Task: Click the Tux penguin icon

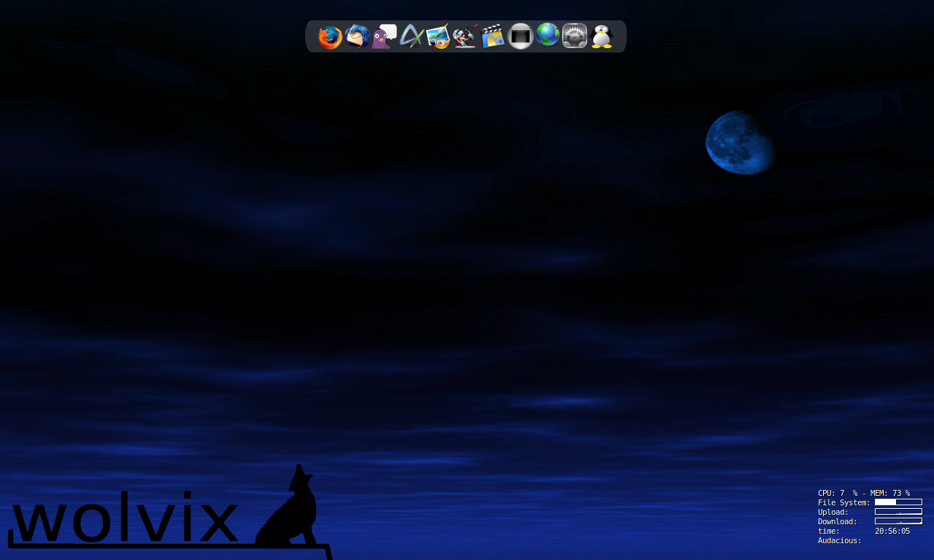Action: click(602, 36)
